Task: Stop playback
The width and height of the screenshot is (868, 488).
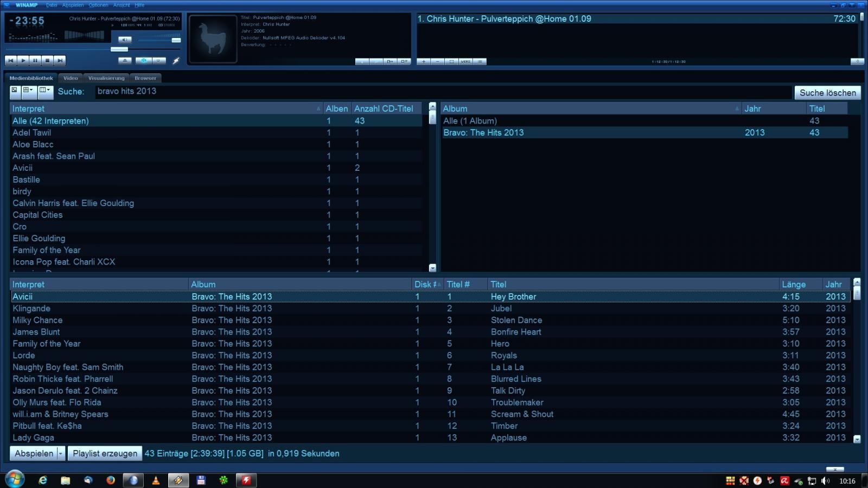Action: (x=48, y=61)
